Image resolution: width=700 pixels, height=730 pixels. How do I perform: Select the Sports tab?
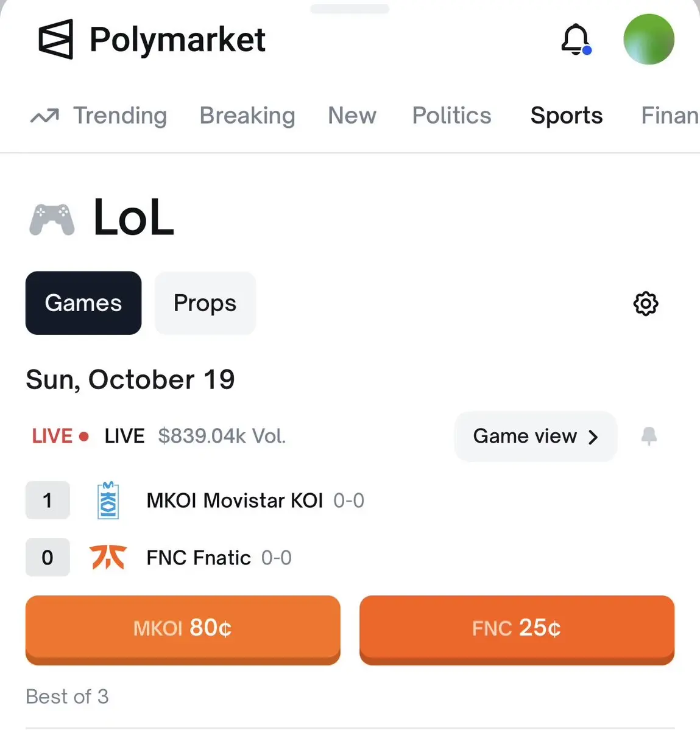pyautogui.click(x=567, y=116)
